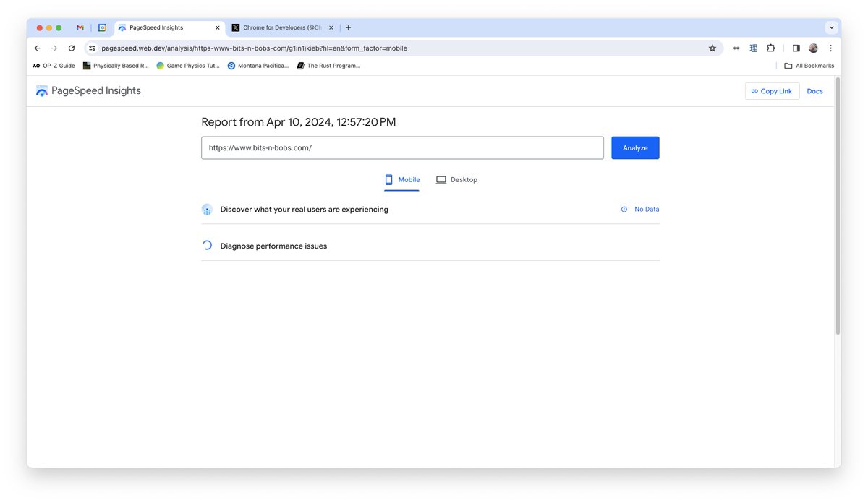This screenshot has width=868, height=503.
Task: Open The Rust Program... bookmark
Action: (328, 66)
